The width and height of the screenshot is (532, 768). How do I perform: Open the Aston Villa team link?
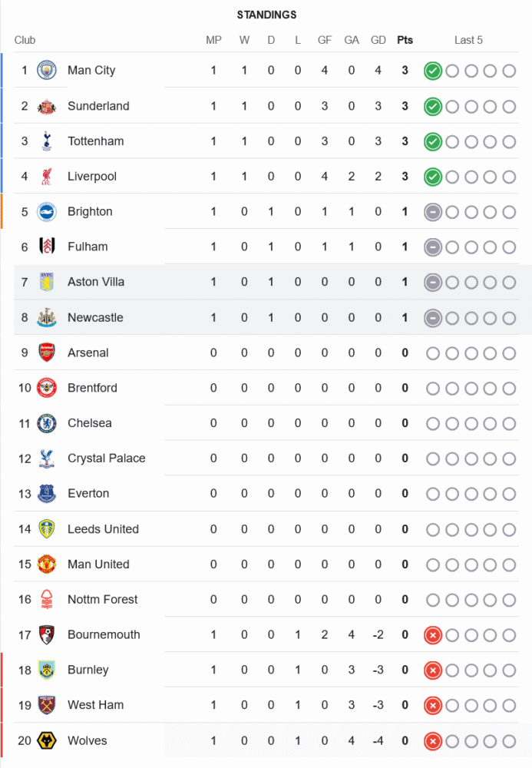point(95,282)
